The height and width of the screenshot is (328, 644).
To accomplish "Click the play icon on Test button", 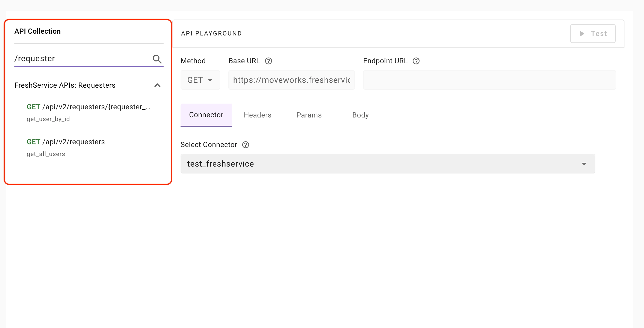I will coord(582,34).
